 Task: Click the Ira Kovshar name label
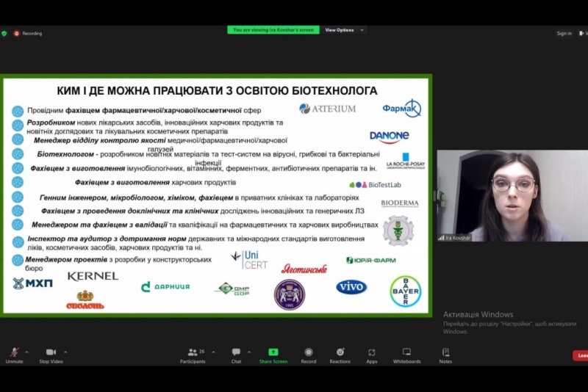454,238
